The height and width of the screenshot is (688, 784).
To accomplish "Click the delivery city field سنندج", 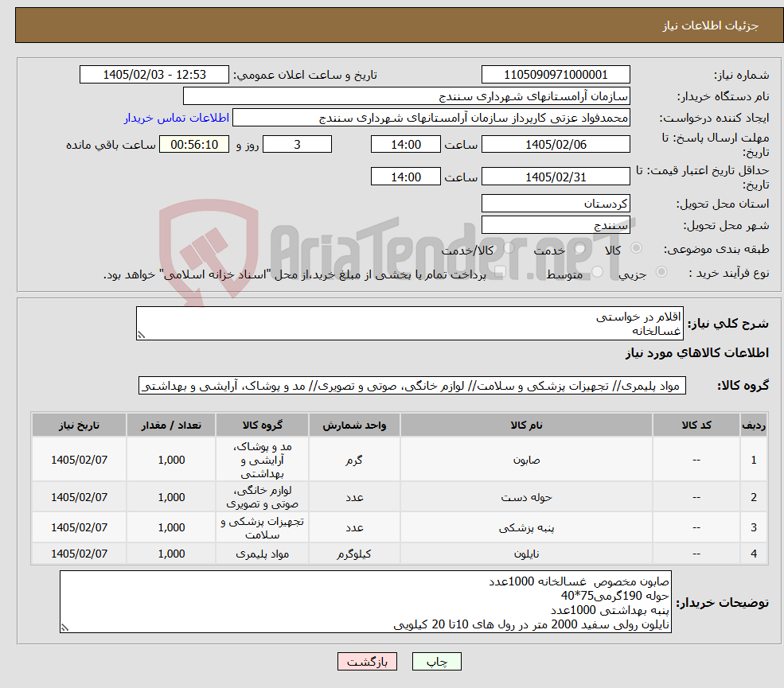I will pos(556,225).
